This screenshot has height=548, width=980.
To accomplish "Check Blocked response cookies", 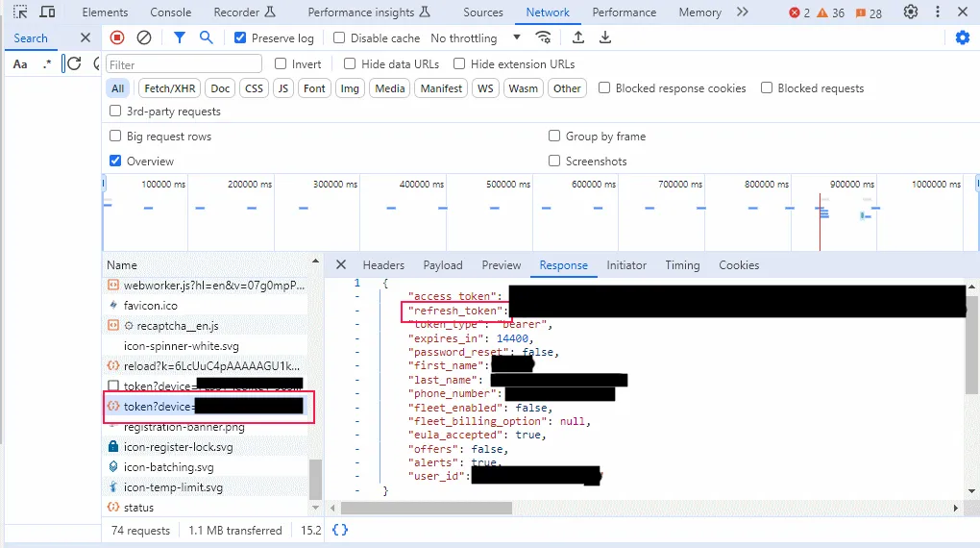I will [604, 87].
